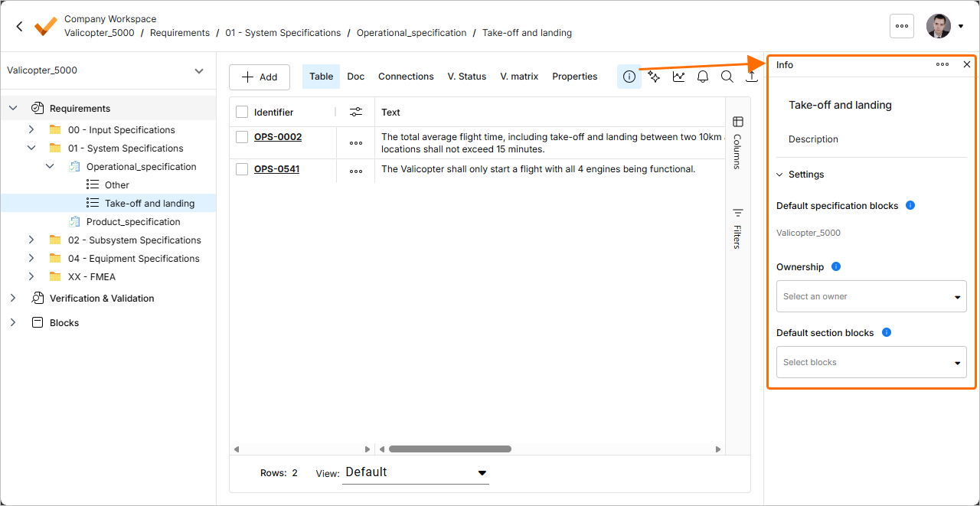The width and height of the screenshot is (980, 506).
Task: Collapse 01 - System Specifications folder
Action: click(31, 148)
